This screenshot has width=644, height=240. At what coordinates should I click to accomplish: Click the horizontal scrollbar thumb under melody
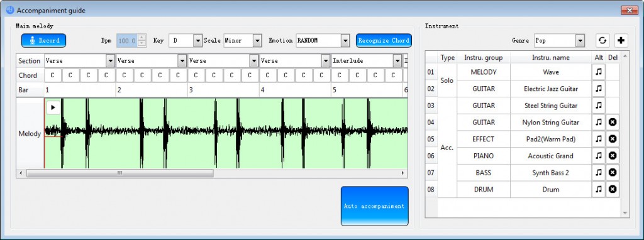click(120, 173)
